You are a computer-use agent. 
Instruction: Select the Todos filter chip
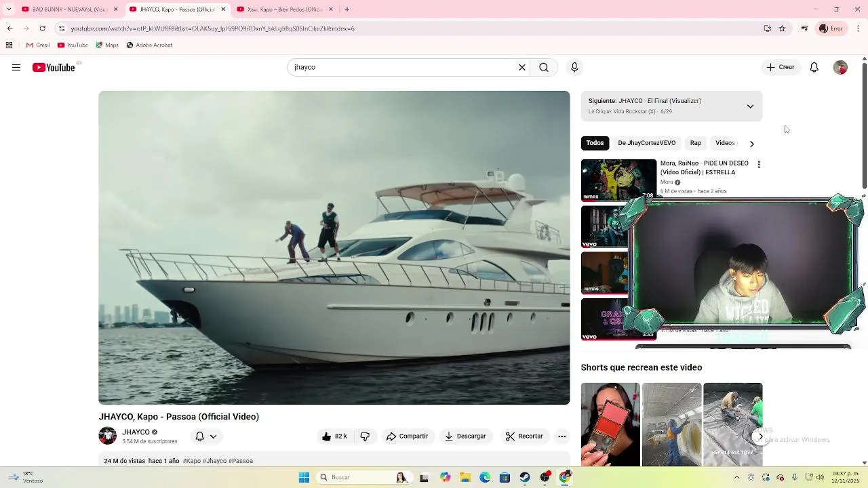tap(595, 143)
